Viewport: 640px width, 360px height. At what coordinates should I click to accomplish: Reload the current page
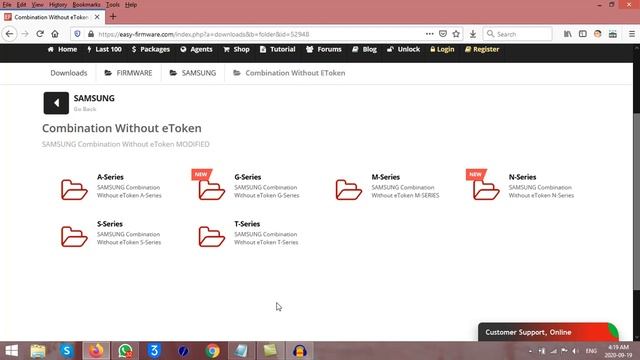(40, 34)
